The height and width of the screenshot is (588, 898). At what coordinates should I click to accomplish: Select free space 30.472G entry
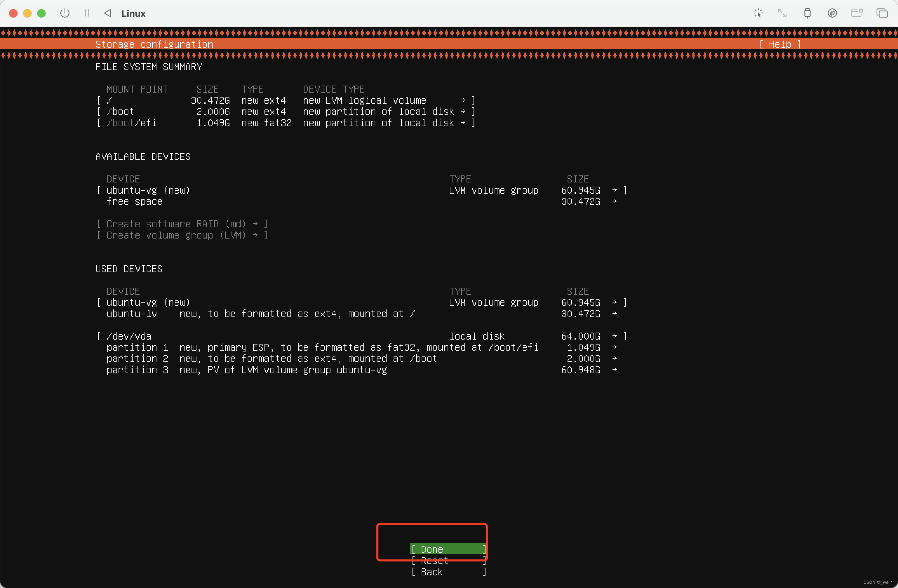point(361,201)
